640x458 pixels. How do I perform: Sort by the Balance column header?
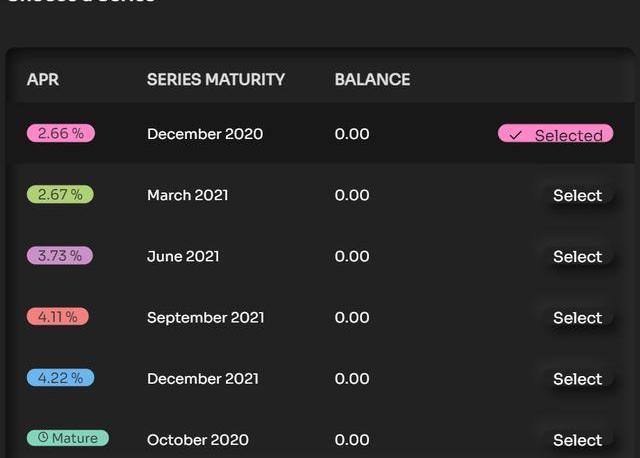[372, 80]
